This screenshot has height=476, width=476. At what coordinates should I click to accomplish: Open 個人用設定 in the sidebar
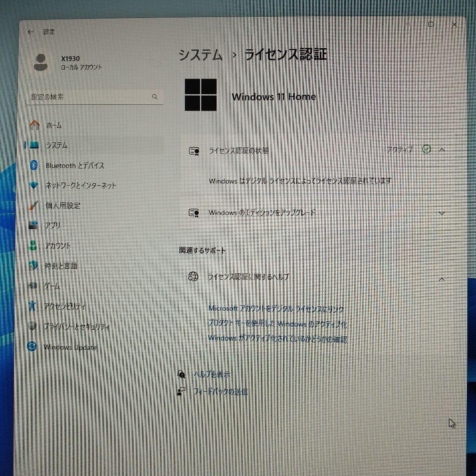[x=63, y=205]
